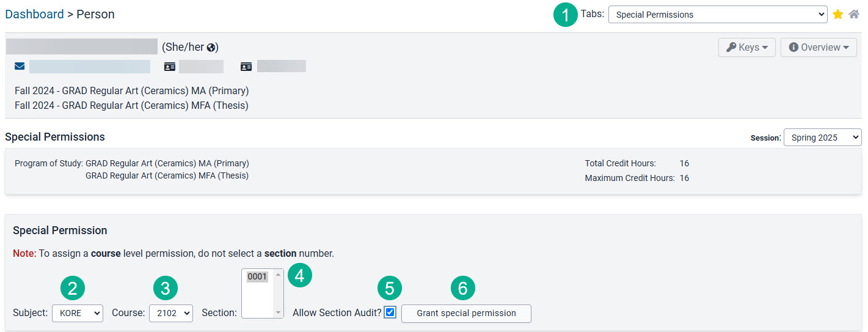
Task: Click the Grant special permission button
Action: [x=466, y=313]
